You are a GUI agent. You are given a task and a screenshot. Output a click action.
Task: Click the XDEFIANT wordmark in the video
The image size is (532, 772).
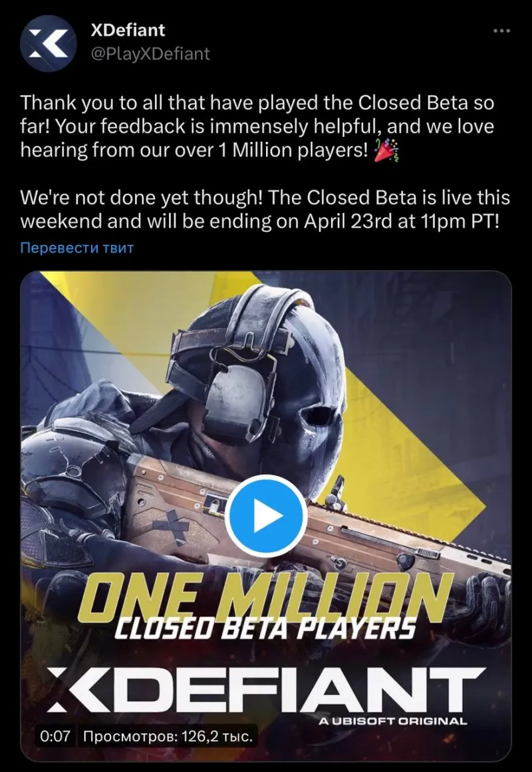point(266,689)
